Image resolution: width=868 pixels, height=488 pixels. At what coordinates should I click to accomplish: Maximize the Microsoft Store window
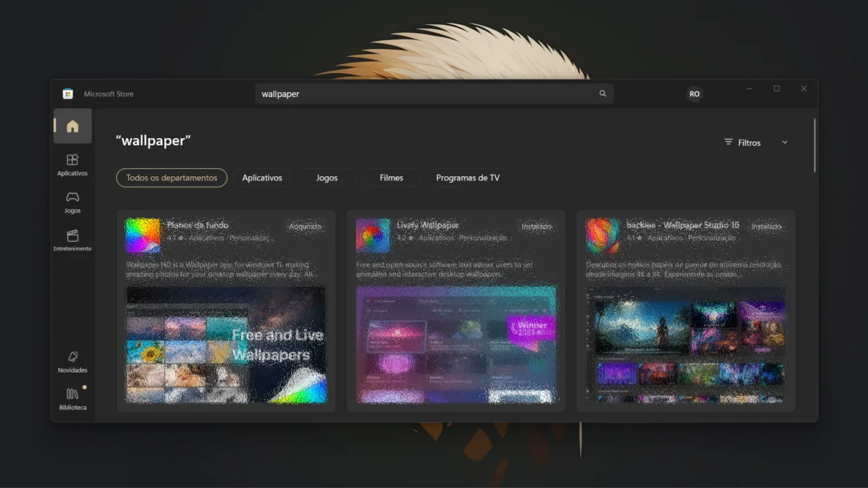pyautogui.click(x=776, y=89)
